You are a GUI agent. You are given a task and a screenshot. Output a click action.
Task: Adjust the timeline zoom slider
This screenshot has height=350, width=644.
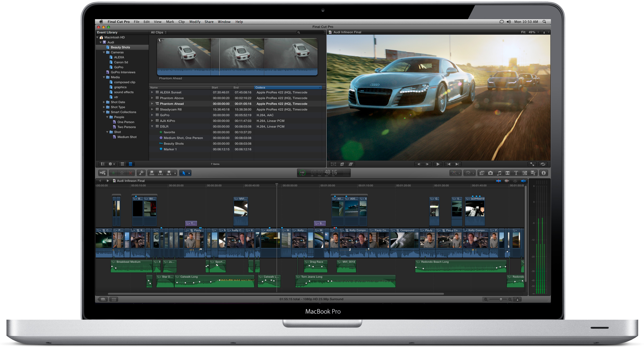(501, 299)
